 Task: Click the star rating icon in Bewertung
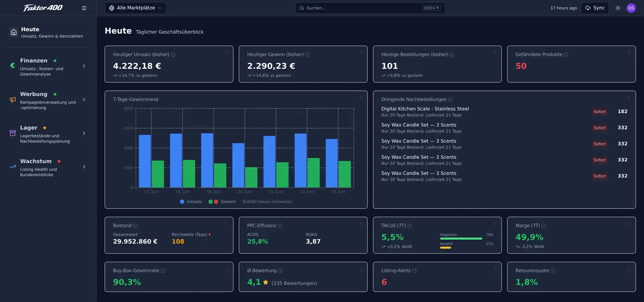coord(266,282)
